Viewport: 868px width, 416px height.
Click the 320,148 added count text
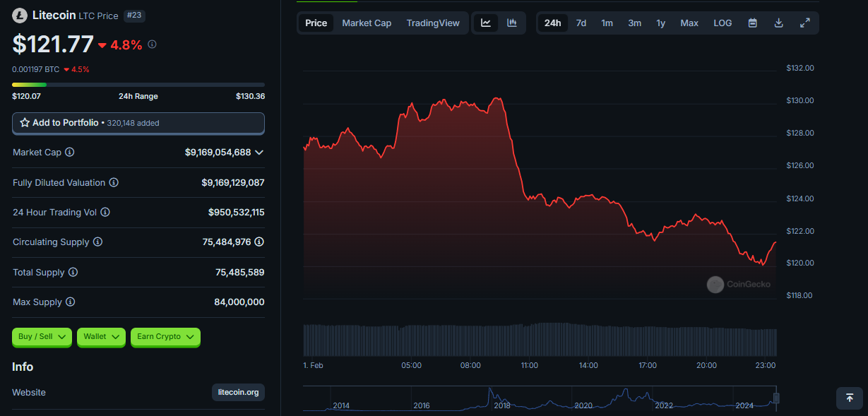[x=133, y=123]
